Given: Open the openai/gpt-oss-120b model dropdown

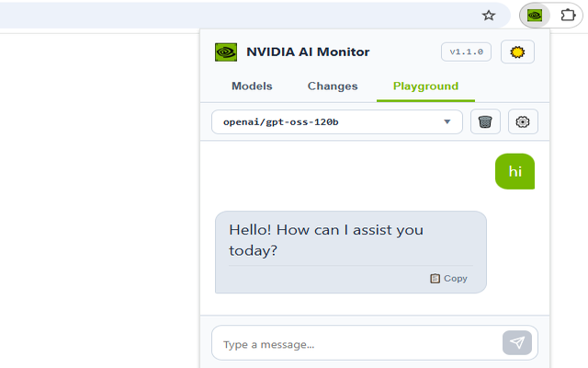Looking at the screenshot, I should [x=337, y=121].
